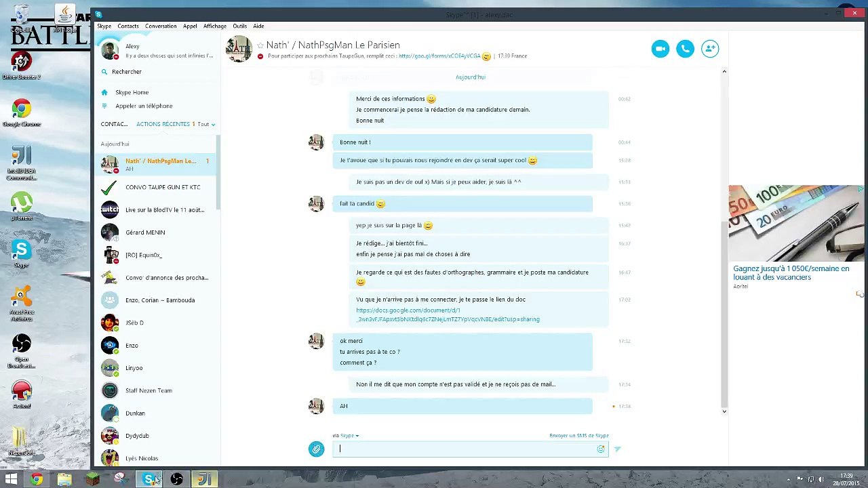Open chat with Linyoo
The height and width of the screenshot is (488, 868).
coord(157,368)
